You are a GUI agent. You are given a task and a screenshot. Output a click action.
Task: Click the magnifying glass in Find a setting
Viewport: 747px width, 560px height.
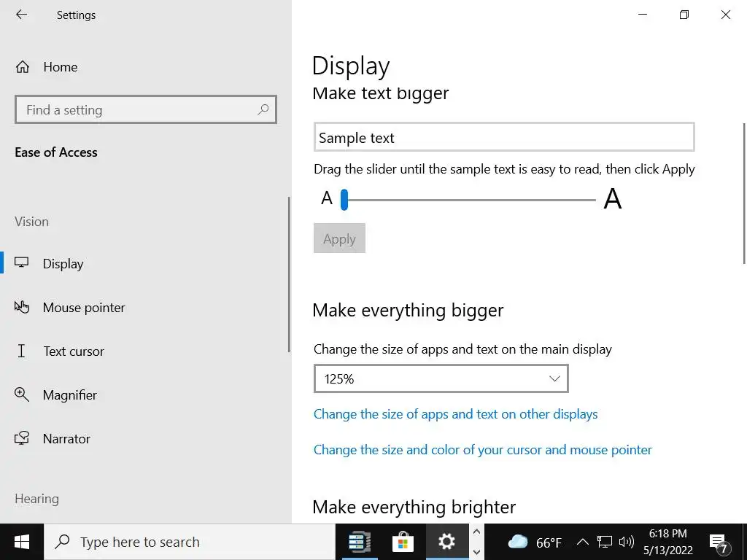click(x=263, y=109)
